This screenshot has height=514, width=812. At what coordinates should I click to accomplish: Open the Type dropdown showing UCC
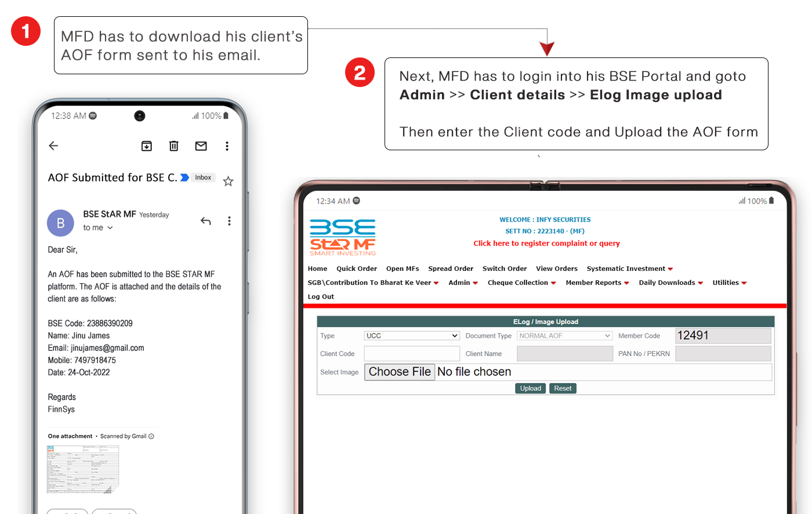point(412,335)
